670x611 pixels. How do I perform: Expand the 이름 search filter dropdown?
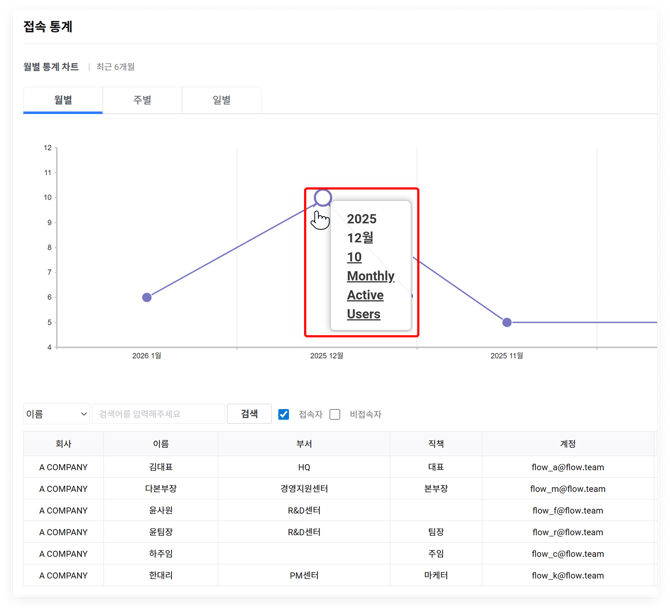coord(57,414)
